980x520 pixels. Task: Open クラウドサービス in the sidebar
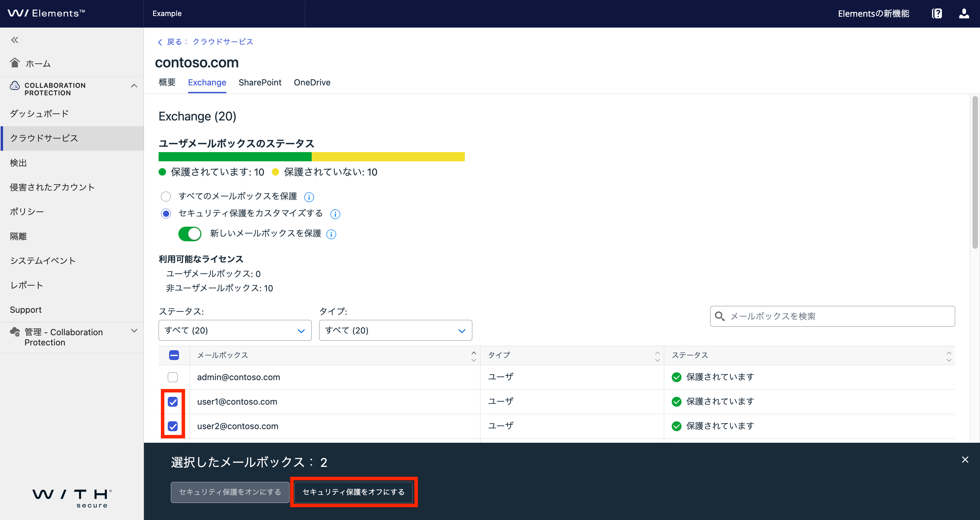click(72, 139)
